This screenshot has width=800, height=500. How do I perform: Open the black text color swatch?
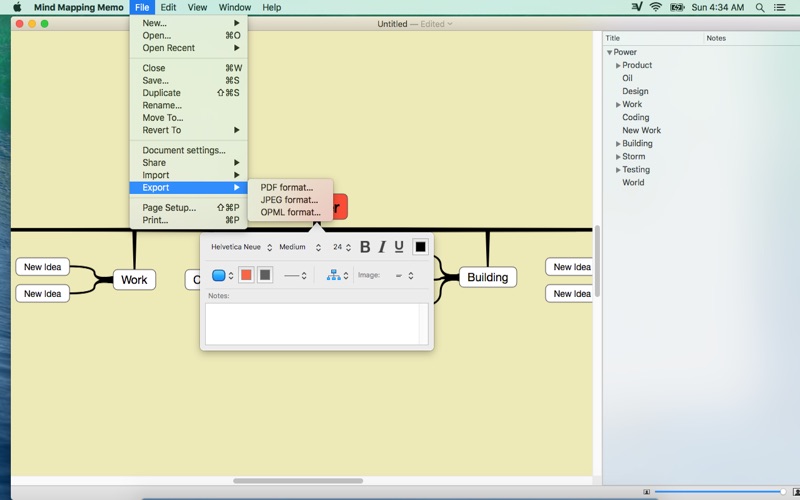pos(420,247)
